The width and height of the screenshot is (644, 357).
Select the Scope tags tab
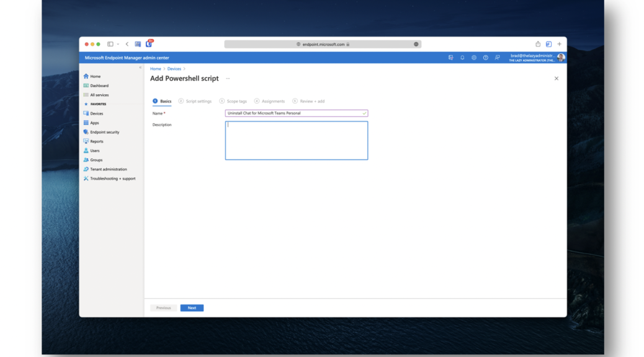point(233,102)
